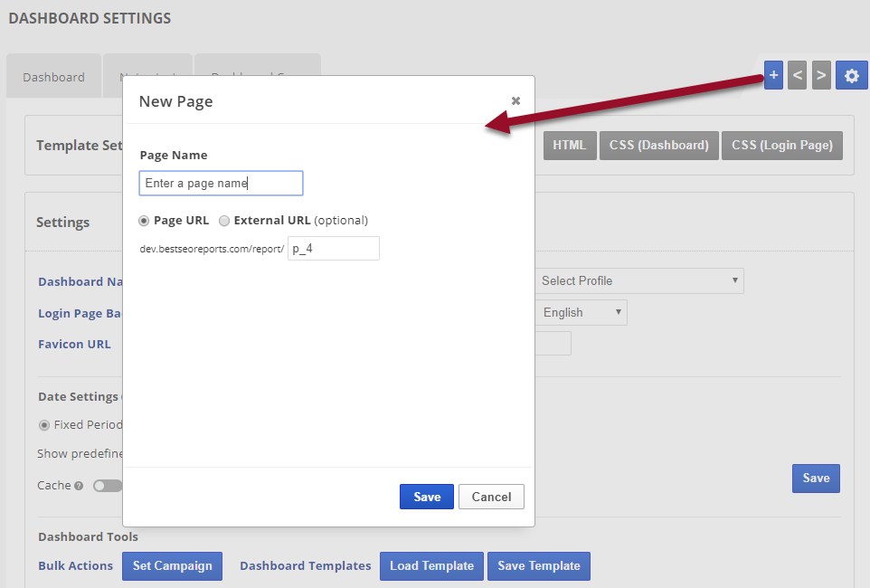Open the Select Profile dropdown
Screen dimensions: 870x588
point(638,280)
